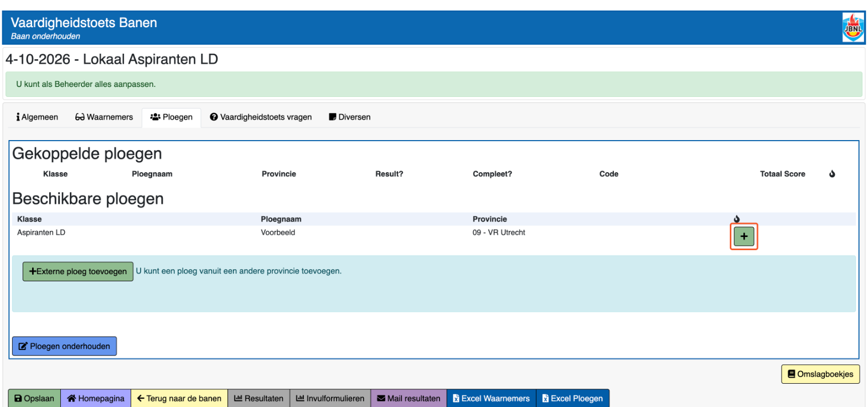Open the Resultaten button
Viewport: 868px width, 407px height.
(259, 398)
